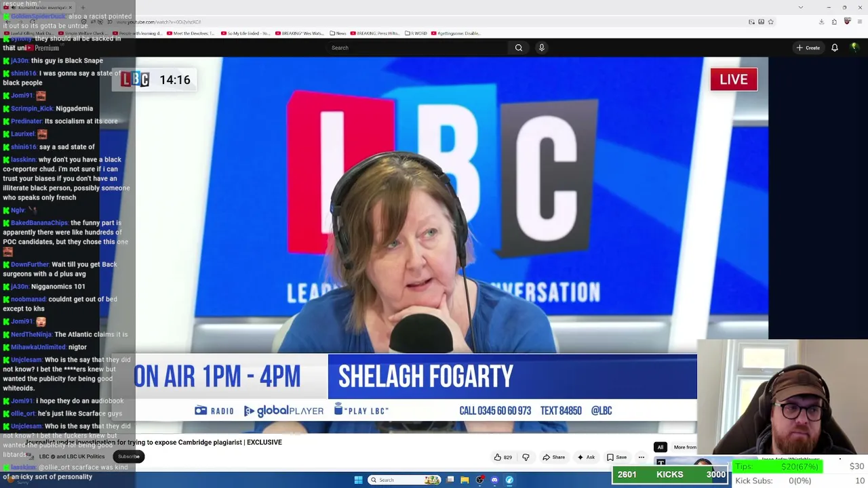The height and width of the screenshot is (488, 868).
Task: Open more actions ellipsis menu
Action: click(x=641, y=457)
